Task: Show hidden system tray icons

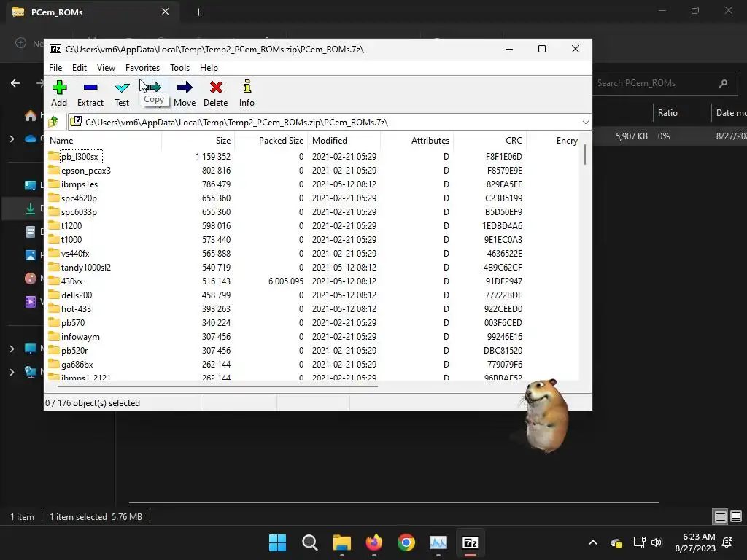Action: (592, 542)
